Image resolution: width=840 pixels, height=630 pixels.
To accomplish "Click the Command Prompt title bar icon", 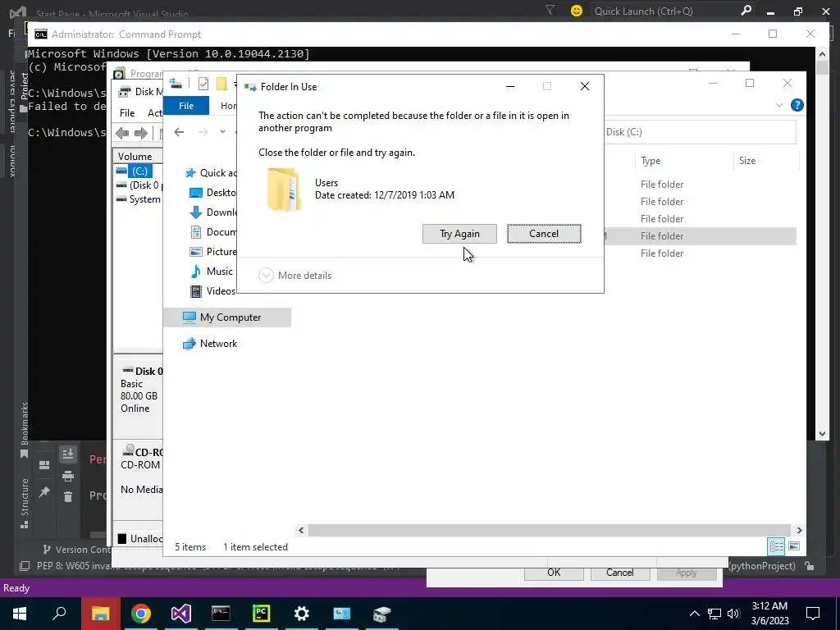I will pos(41,34).
